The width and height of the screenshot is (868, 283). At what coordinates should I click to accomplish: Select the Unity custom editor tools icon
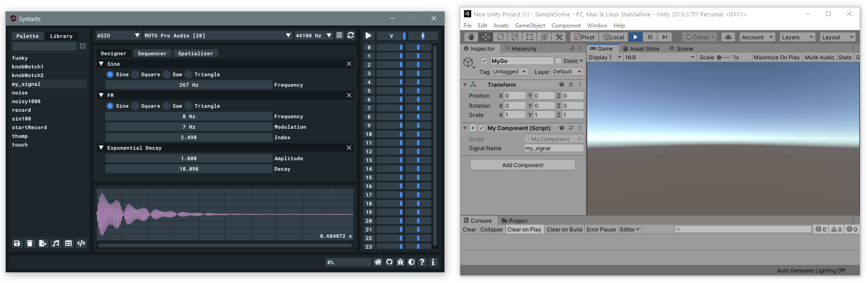(x=559, y=37)
